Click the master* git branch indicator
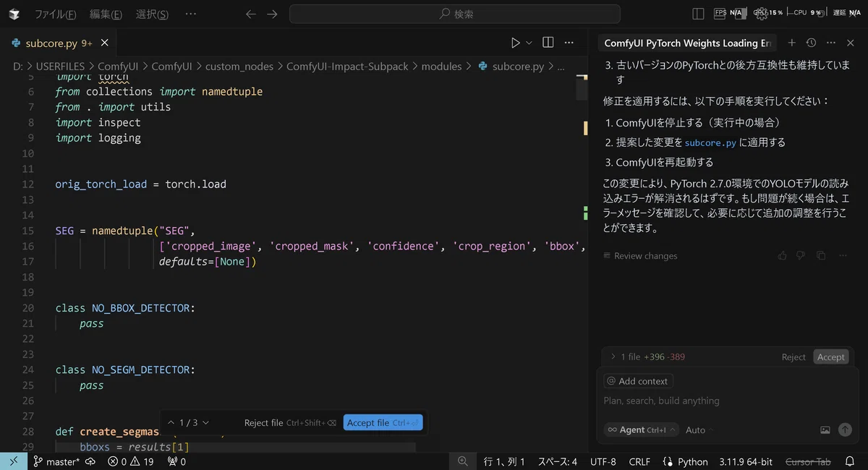The width and height of the screenshot is (868, 470). 56,461
